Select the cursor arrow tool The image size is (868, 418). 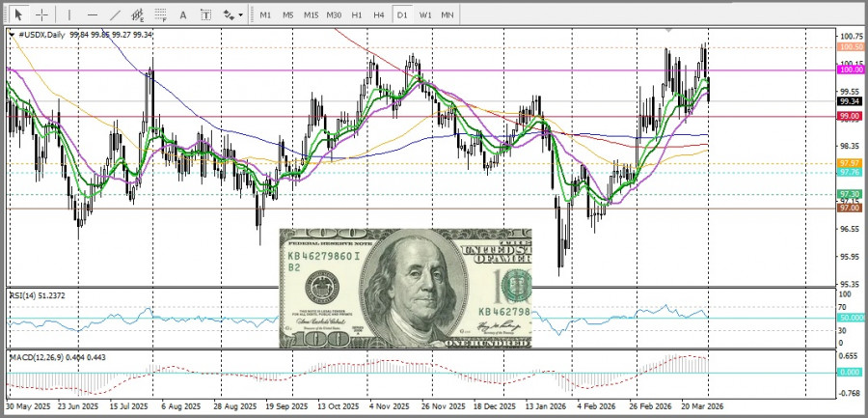pos(19,15)
